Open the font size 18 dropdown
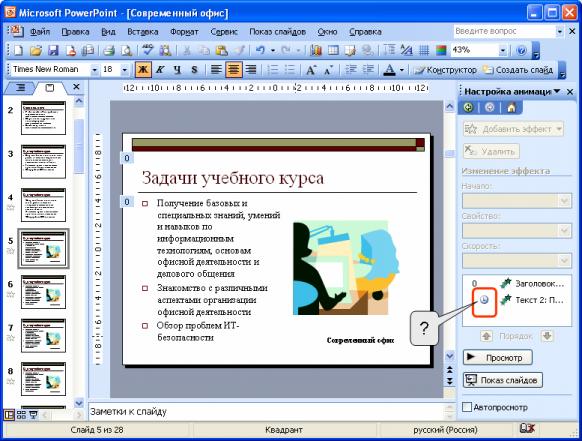 (x=125, y=69)
